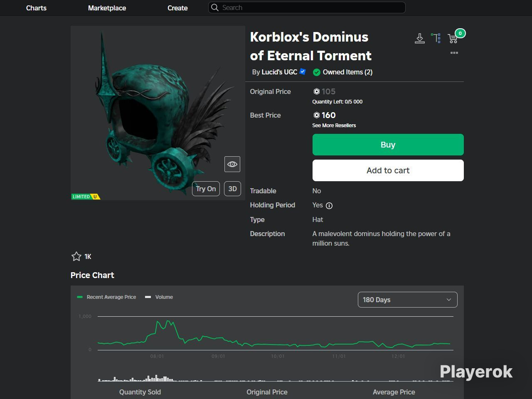The image size is (532, 399).
Task: Click the item title Korblox's Dominus of Eternal Torment
Action: [311, 46]
